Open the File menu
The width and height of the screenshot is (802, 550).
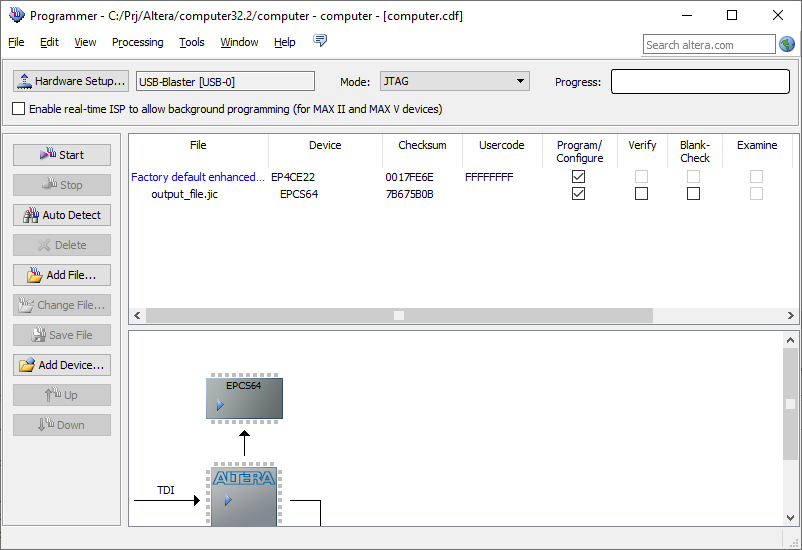[x=16, y=42]
